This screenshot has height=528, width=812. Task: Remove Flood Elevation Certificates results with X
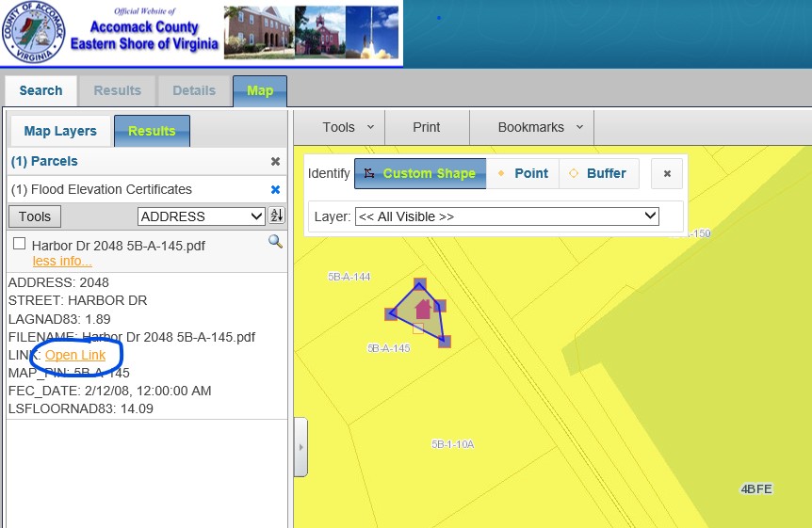point(275,189)
